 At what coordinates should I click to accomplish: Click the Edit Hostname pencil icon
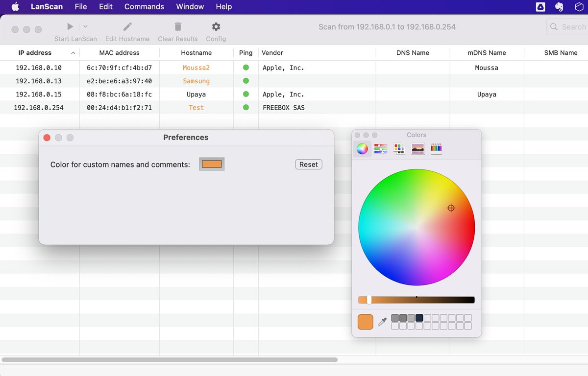point(127,26)
